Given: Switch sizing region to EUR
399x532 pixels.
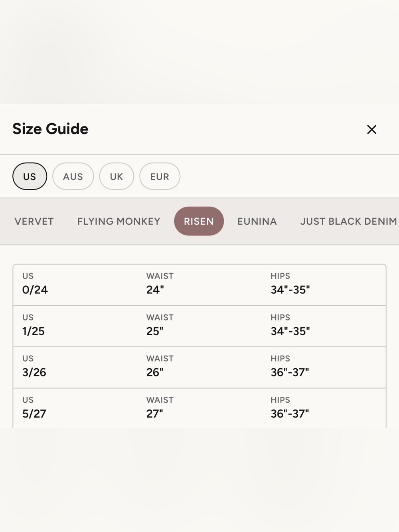Looking at the screenshot, I should tap(160, 176).
